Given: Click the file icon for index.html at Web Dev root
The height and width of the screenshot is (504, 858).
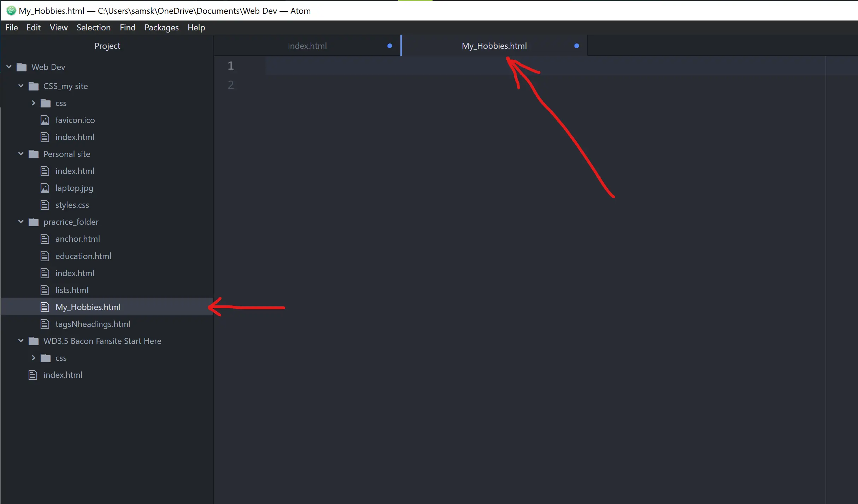Looking at the screenshot, I should [33, 375].
